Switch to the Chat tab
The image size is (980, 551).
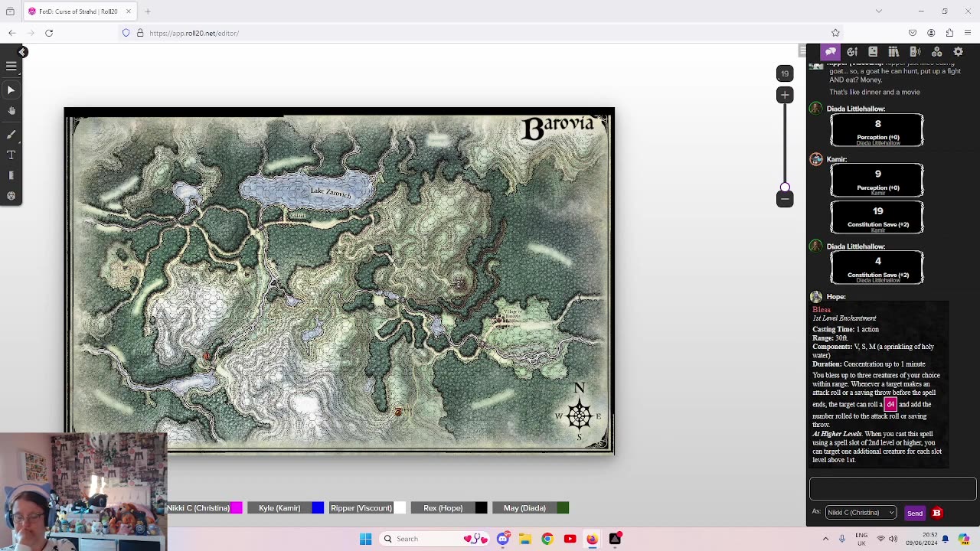pyautogui.click(x=831, y=51)
